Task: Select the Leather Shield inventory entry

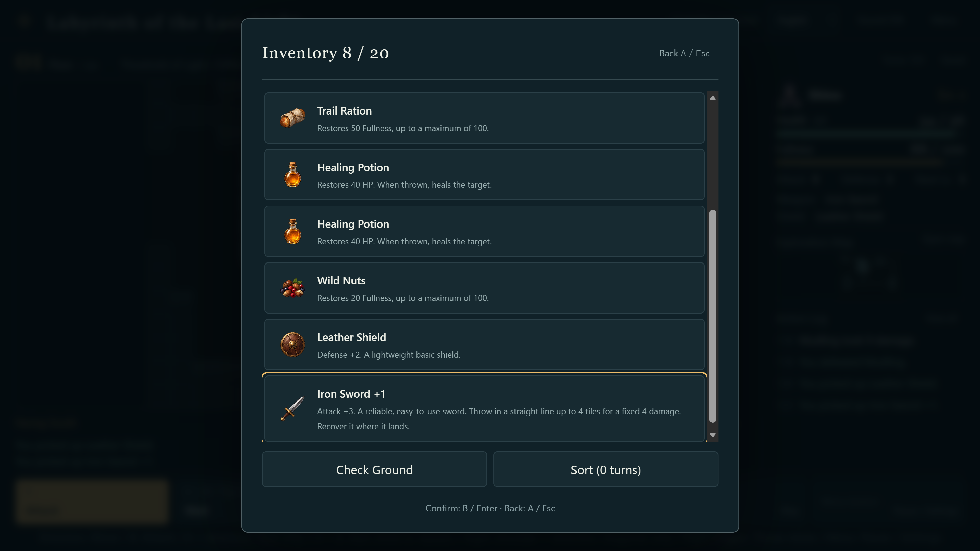Action: [484, 345]
